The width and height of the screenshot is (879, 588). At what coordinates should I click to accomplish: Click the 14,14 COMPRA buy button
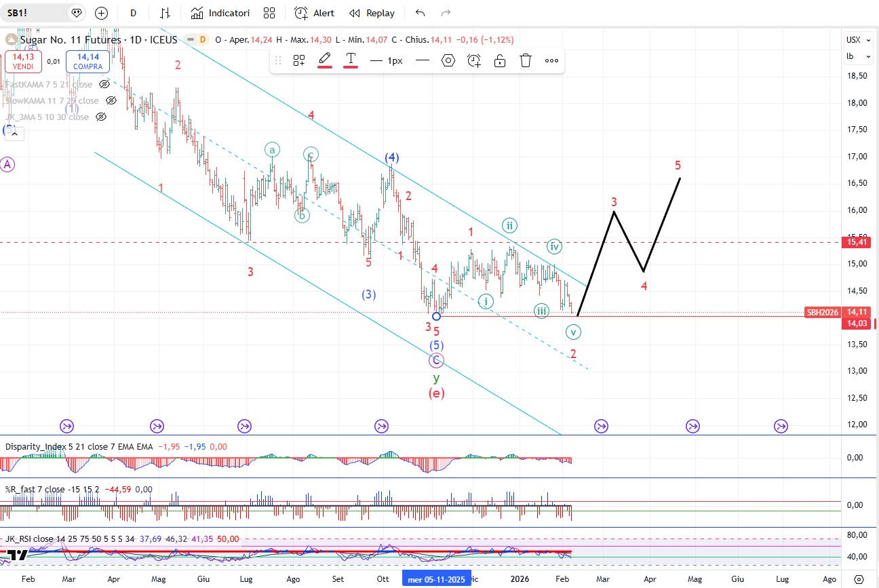tap(87, 62)
